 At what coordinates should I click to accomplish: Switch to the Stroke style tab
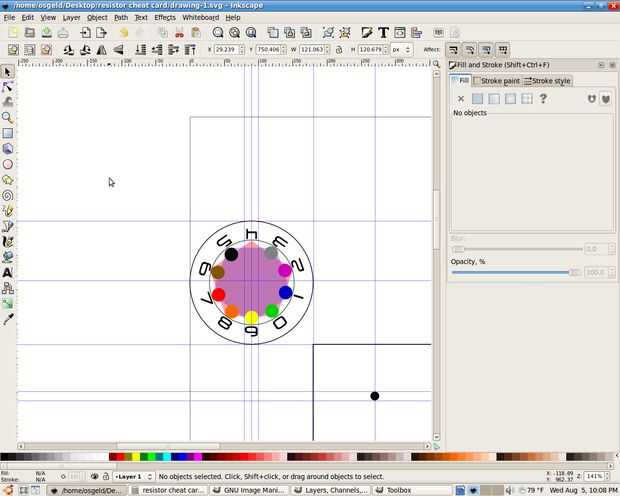pos(547,81)
